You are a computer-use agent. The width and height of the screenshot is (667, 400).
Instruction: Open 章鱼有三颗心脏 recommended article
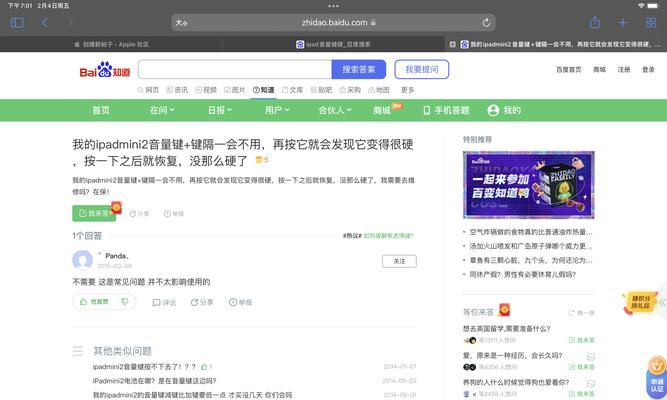[530, 260]
